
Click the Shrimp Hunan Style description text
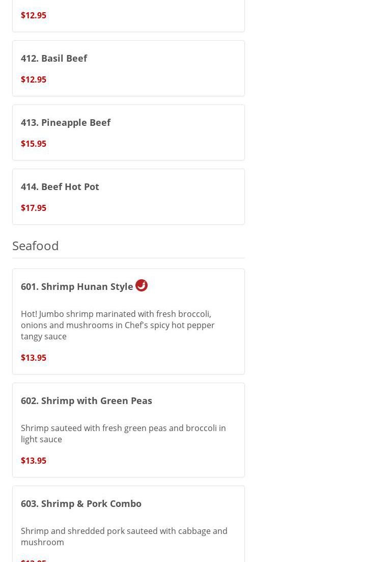(x=118, y=325)
